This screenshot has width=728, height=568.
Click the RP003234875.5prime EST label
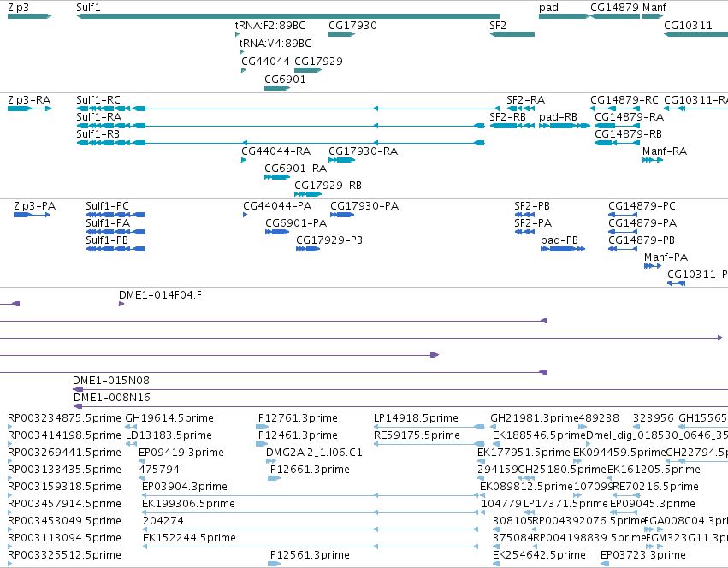64,418
